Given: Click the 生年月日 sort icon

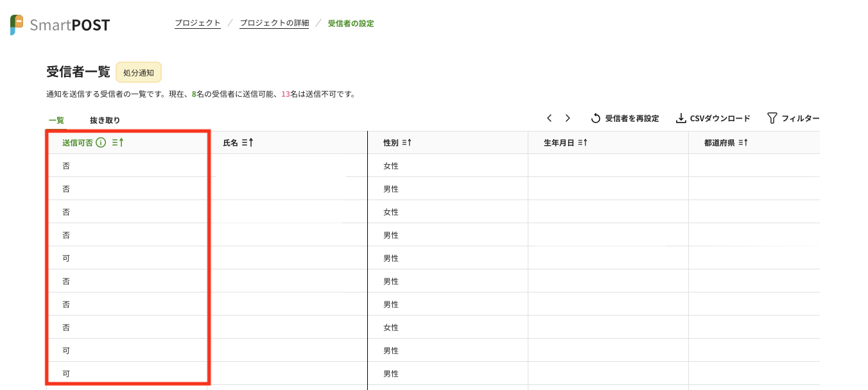Looking at the screenshot, I should point(582,143).
